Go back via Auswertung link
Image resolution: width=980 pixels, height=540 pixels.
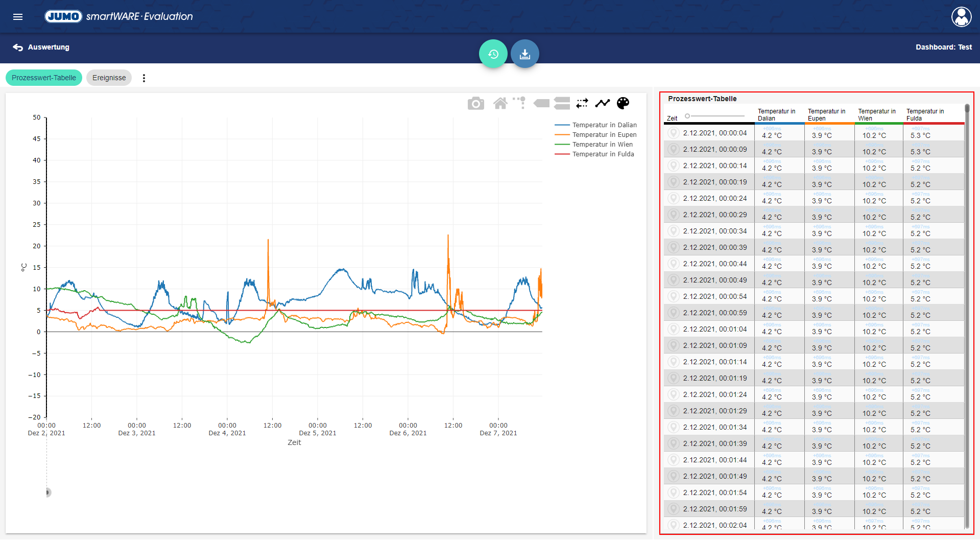(41, 47)
